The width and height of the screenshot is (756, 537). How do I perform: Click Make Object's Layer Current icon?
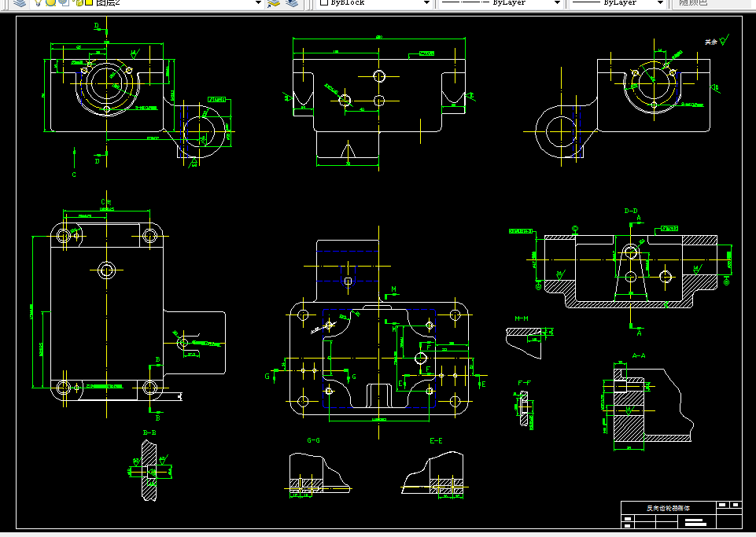(x=274, y=3)
